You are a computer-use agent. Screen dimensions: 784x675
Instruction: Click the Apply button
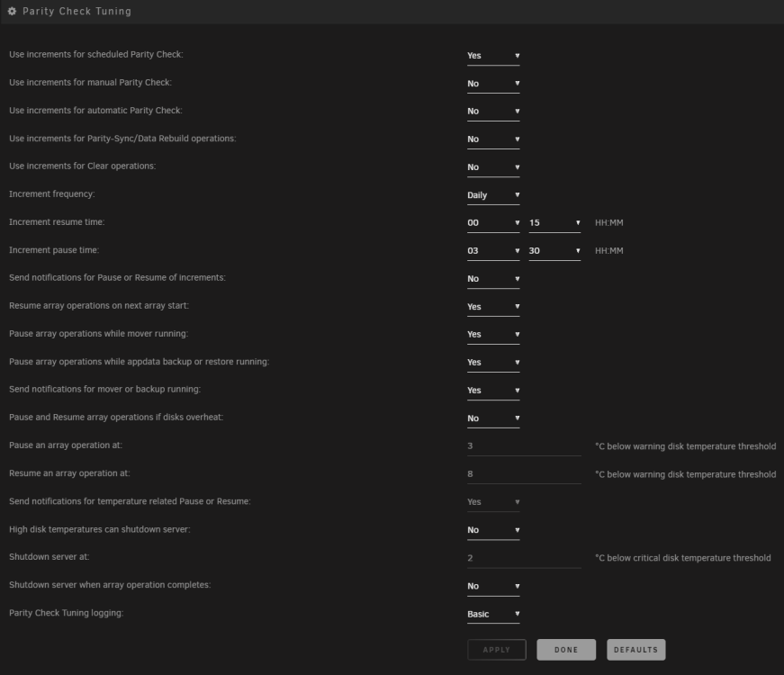click(497, 650)
